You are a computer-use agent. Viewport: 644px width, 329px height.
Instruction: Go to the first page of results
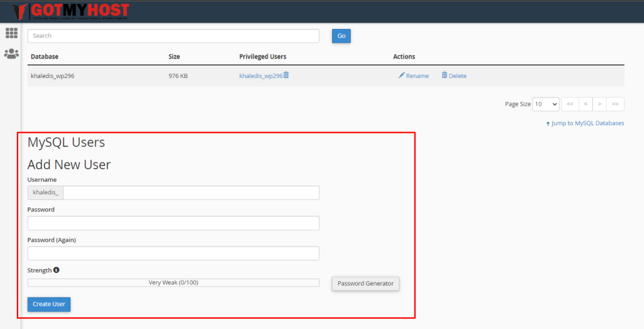pos(570,104)
